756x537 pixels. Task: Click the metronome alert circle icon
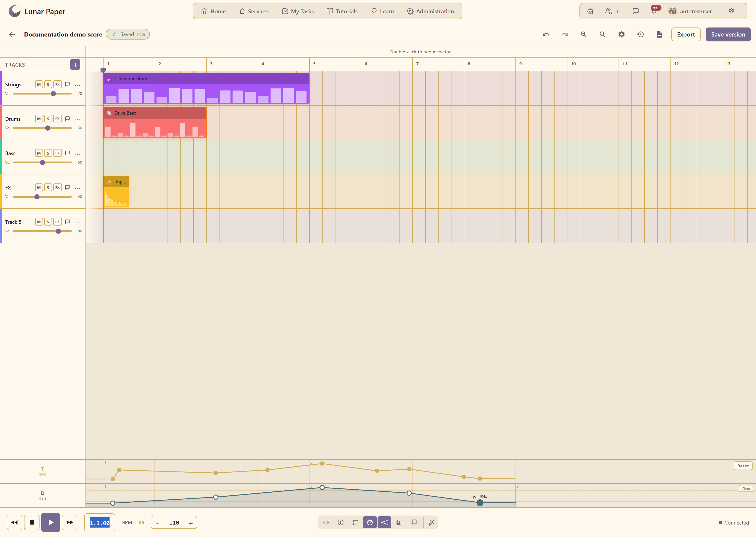[x=340, y=522]
